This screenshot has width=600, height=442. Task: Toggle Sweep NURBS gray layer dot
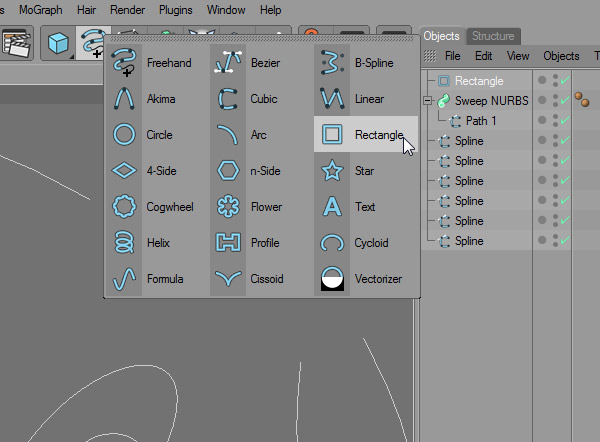tap(542, 100)
